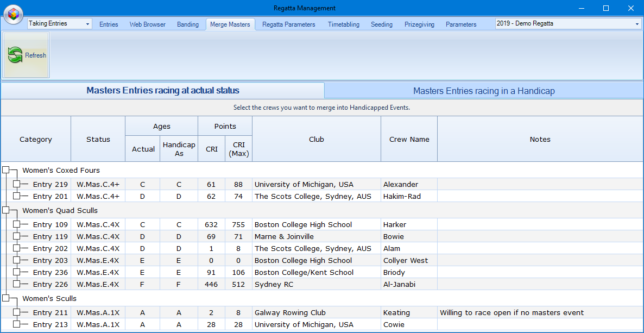Open the Seeding tab
The height and width of the screenshot is (333, 644).
[x=381, y=24]
